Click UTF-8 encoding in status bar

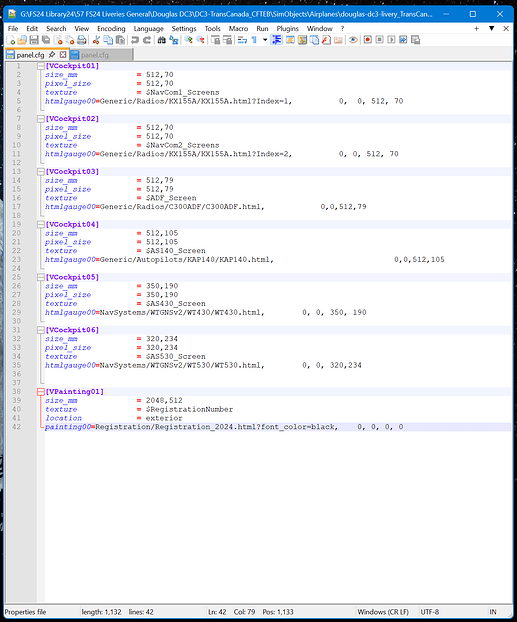pos(430,612)
